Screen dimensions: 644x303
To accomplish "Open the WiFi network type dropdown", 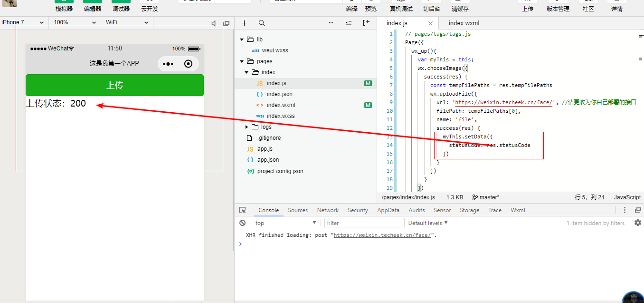I will 127,22.
